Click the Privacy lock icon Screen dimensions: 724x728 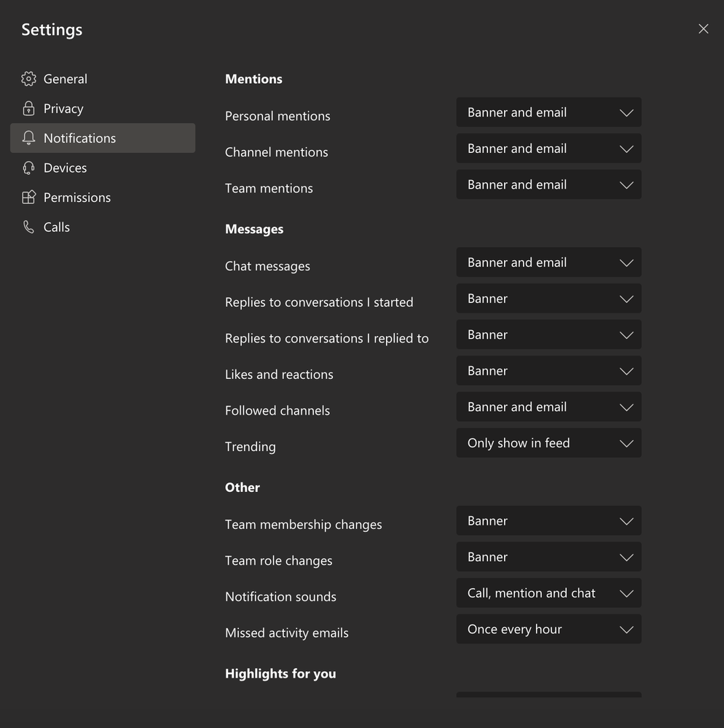[x=28, y=109]
